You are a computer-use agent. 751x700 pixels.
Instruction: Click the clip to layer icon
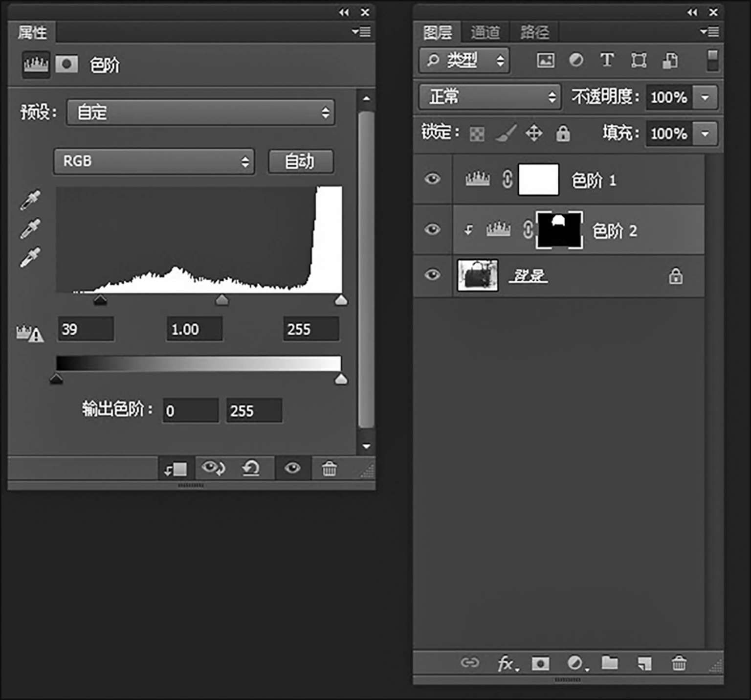[x=176, y=469]
